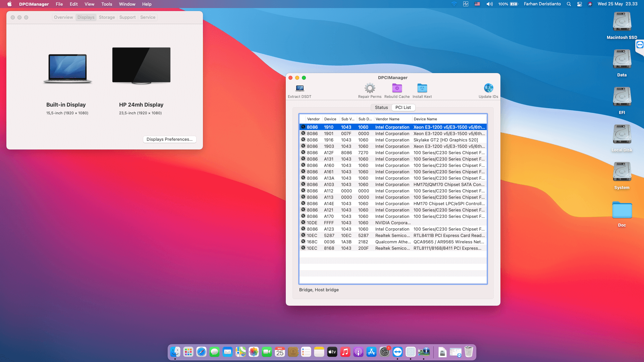This screenshot has height=362, width=644.
Task: Select the Displays tab in About This Mac
Action: click(86, 17)
